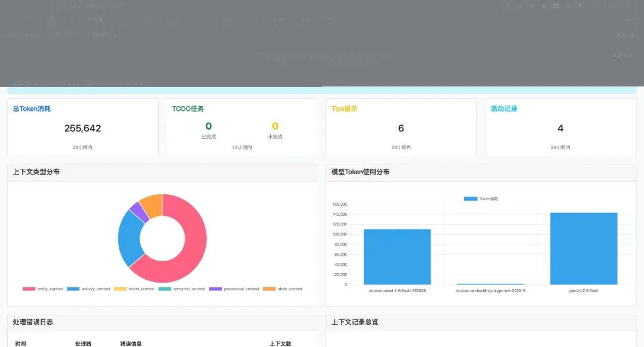The image size is (644, 347).
Task: Toggle intent_context legend entry
Action: (x=134, y=289)
